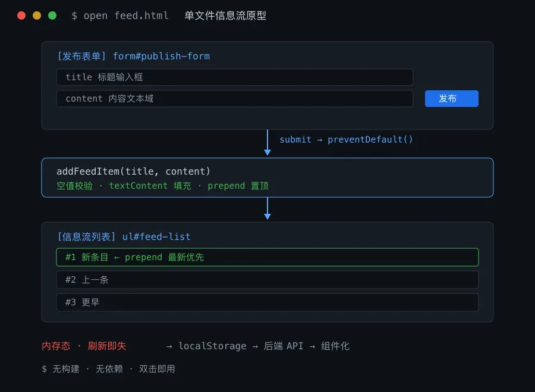The image size is (535, 392).
Task: Click the 无构建 · 无依赖 · 双击即用 line
Action: [x=114, y=369]
